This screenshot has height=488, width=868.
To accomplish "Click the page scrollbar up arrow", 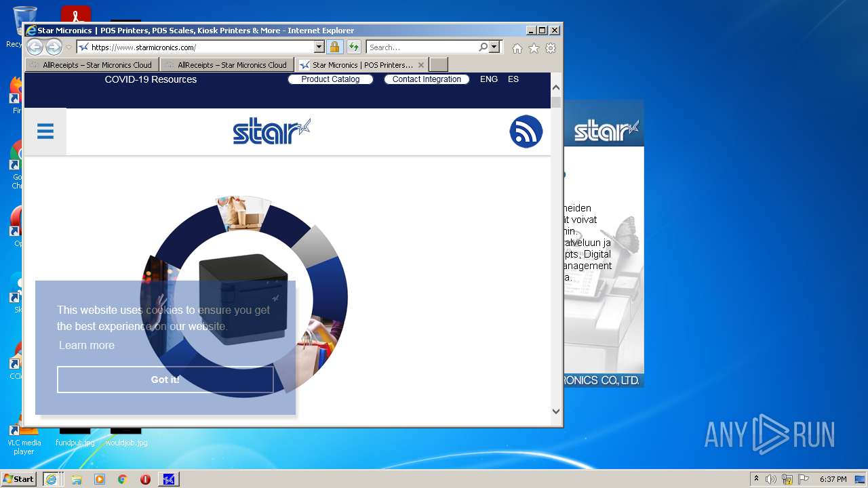I will [x=556, y=87].
